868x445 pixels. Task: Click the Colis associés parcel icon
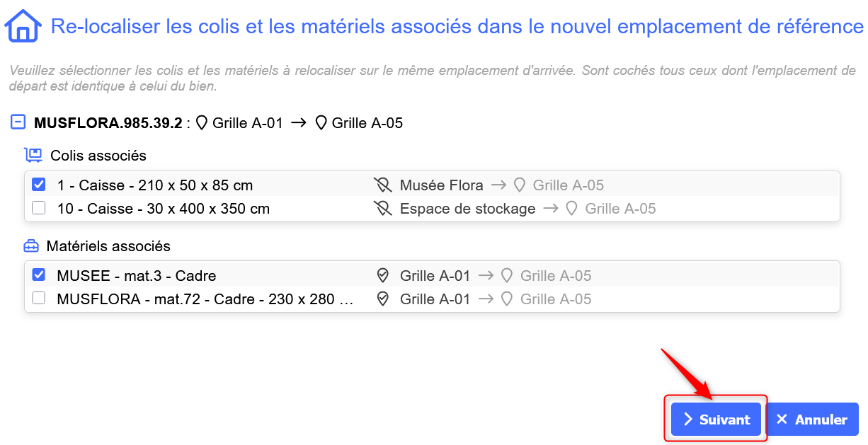tap(33, 155)
